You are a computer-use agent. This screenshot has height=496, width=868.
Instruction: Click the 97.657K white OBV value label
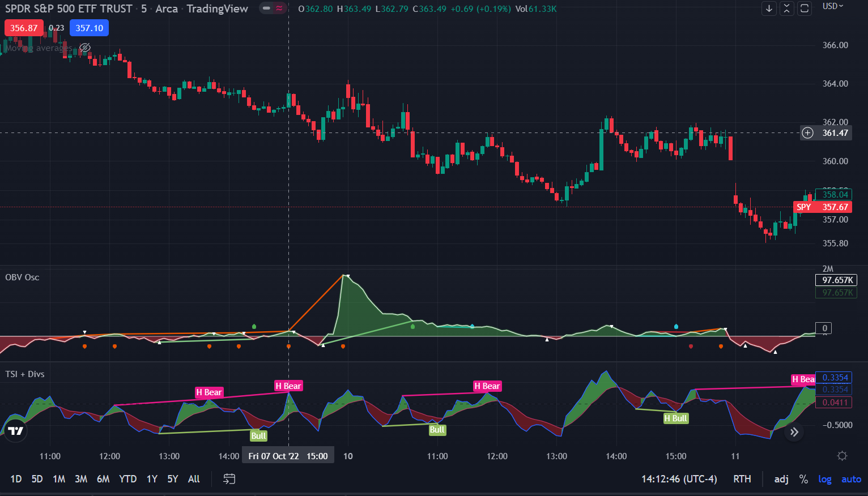point(836,280)
